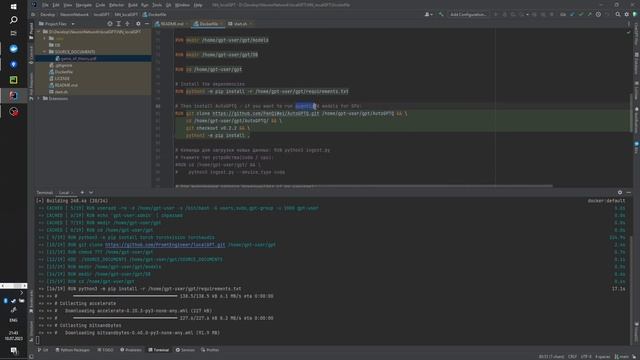Click the build hammer icon

pos(441,15)
